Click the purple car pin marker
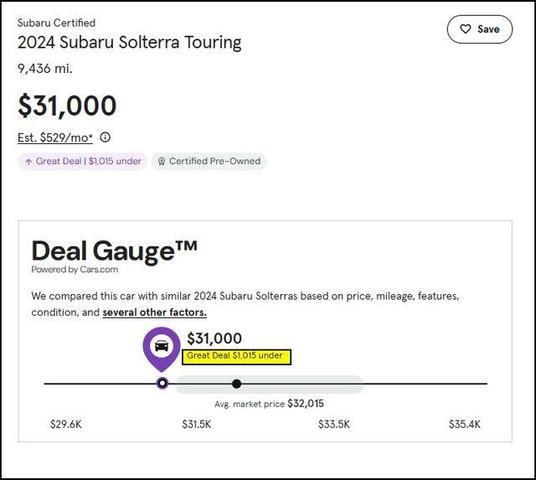536x480 pixels. [x=162, y=348]
